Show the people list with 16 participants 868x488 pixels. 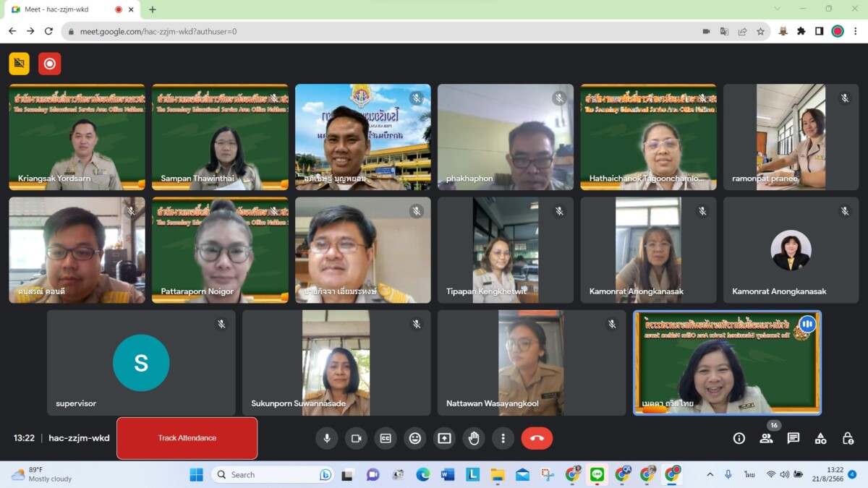point(766,438)
